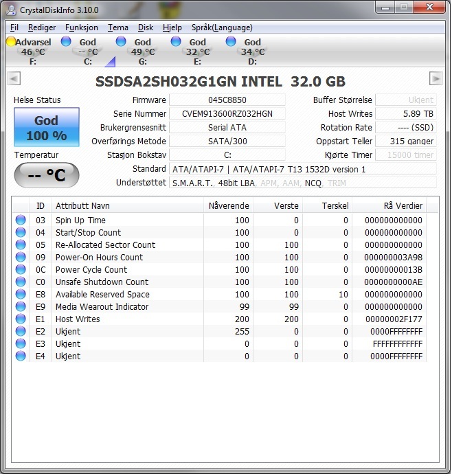This screenshot has height=476, width=452.
Task: Select the G: drive at 49 °C
Action: [139, 51]
